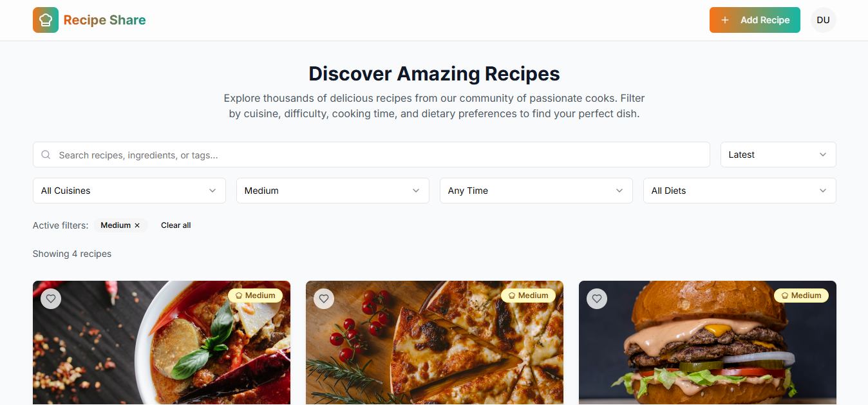Image resolution: width=868 pixels, height=405 pixels.
Task: Open the DU user avatar
Action: point(823,20)
